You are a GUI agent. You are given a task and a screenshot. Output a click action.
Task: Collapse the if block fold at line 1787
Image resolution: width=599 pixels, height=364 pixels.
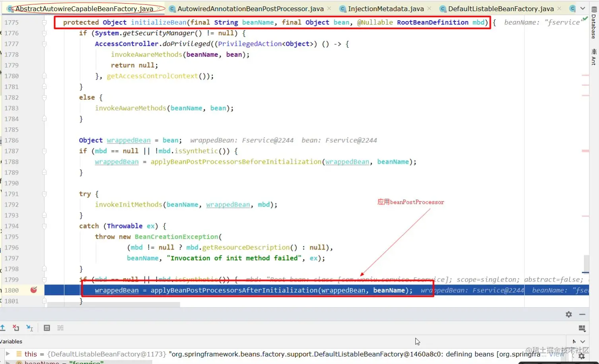click(x=44, y=151)
